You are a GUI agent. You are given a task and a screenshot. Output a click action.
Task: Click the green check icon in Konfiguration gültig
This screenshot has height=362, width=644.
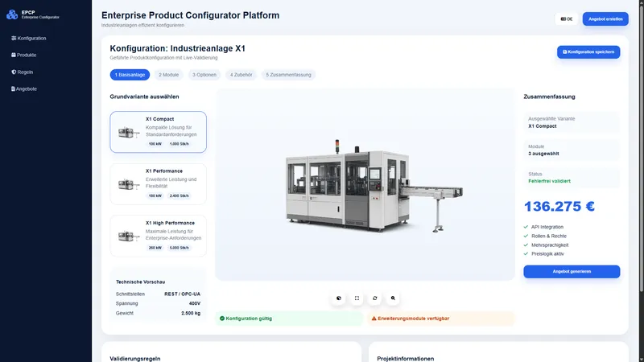[x=222, y=319]
